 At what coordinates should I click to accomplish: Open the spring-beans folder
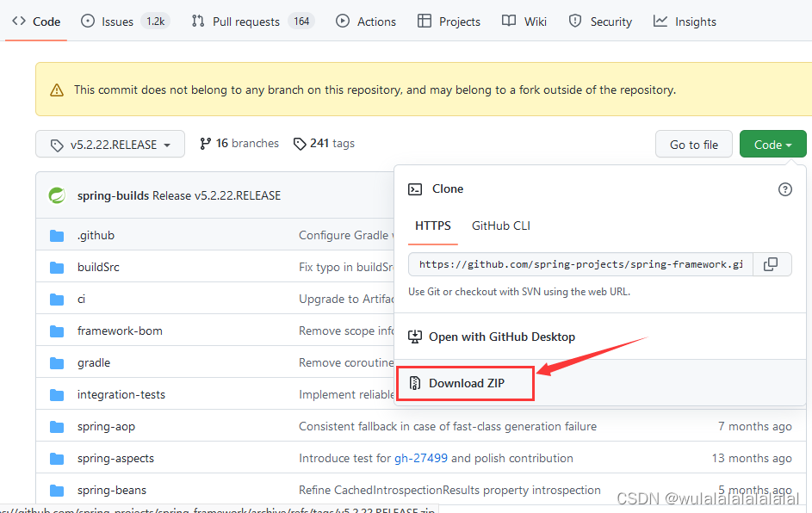(112, 491)
